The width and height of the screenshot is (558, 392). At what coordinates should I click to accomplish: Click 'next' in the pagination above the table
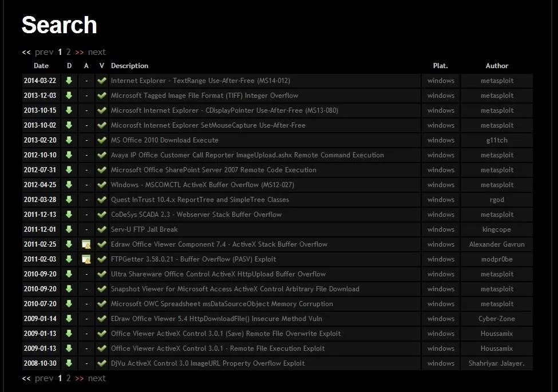tap(97, 52)
